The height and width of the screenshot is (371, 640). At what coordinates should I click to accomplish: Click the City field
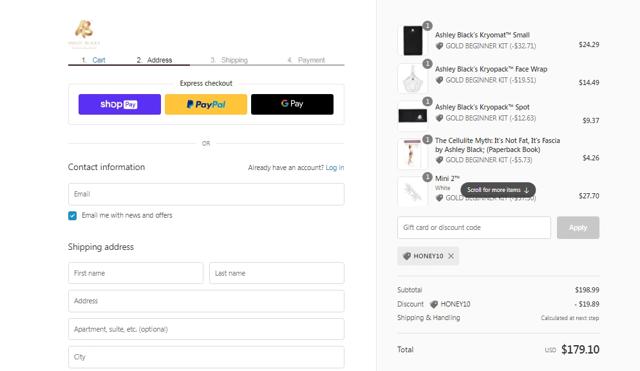pyautogui.click(x=206, y=357)
